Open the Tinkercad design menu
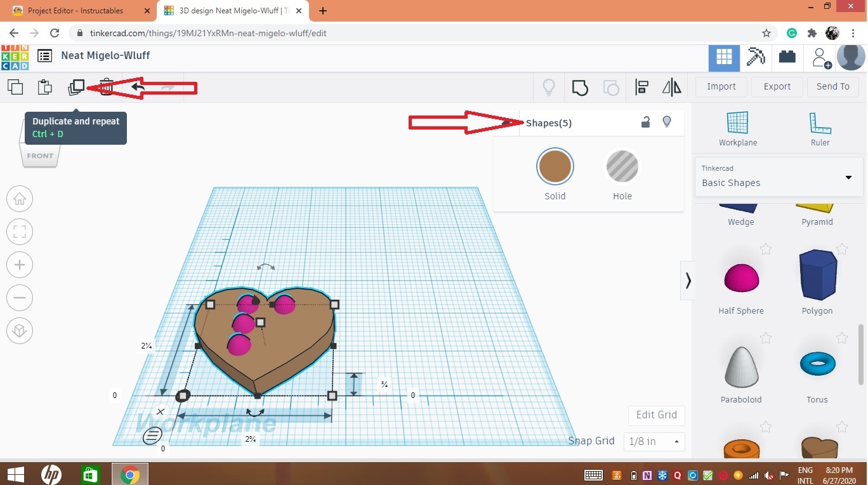Image resolution: width=868 pixels, height=485 pixels. pos(44,56)
